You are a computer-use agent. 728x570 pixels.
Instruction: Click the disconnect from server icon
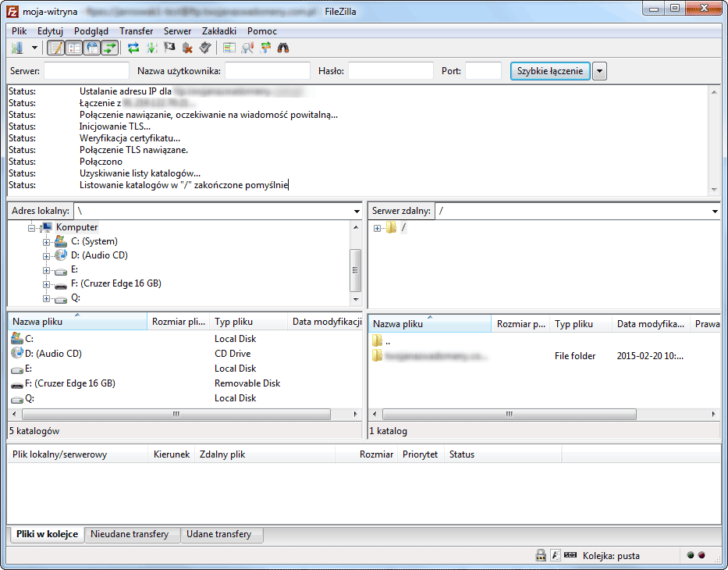point(187,48)
